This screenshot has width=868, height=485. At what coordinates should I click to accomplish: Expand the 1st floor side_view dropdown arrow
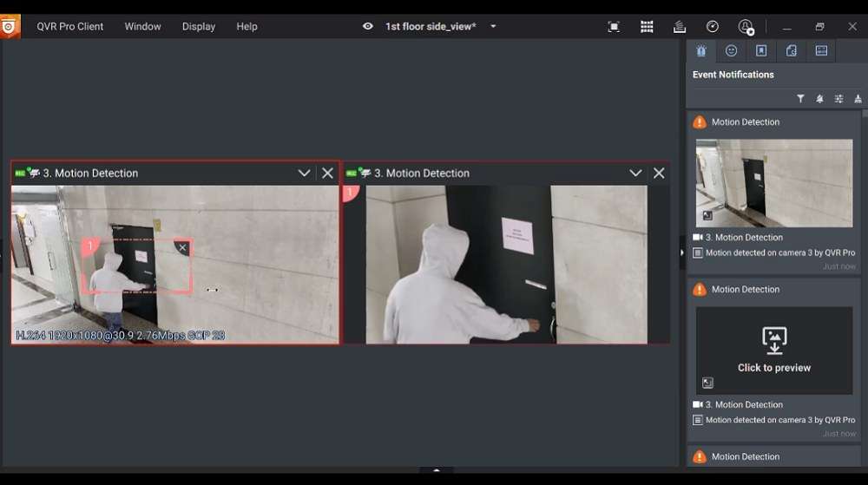493,27
